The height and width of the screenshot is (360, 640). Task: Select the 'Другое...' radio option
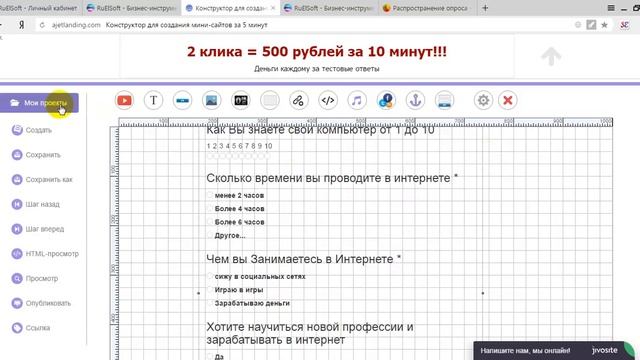click(210, 235)
